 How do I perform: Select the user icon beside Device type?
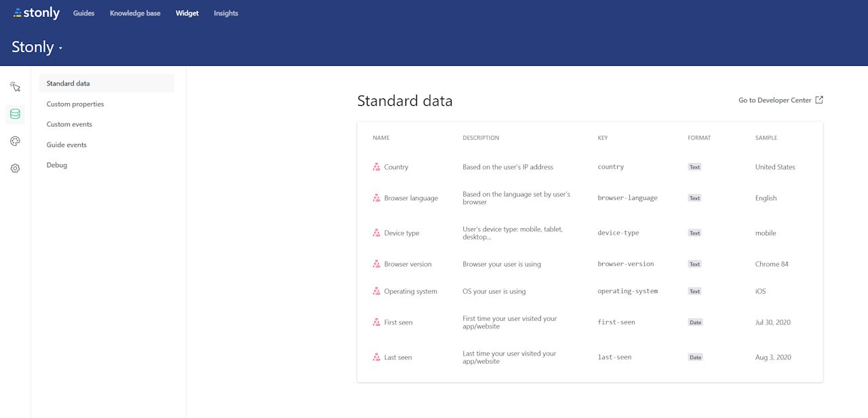click(376, 232)
